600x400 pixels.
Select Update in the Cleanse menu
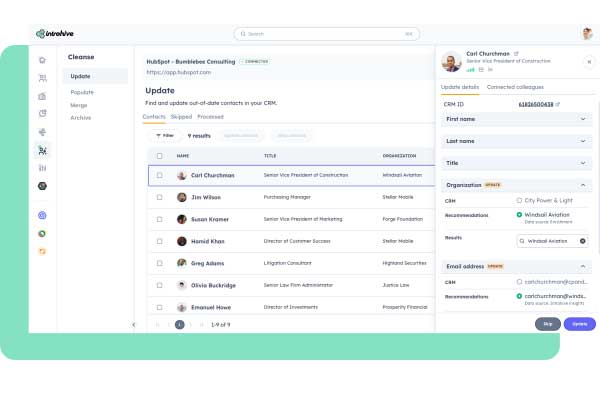[x=95, y=76]
